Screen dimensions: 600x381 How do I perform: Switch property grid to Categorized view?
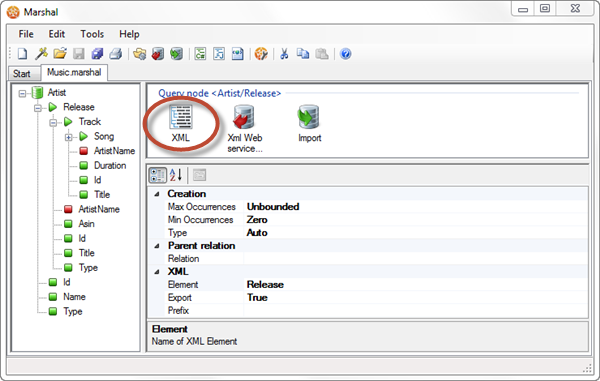157,175
